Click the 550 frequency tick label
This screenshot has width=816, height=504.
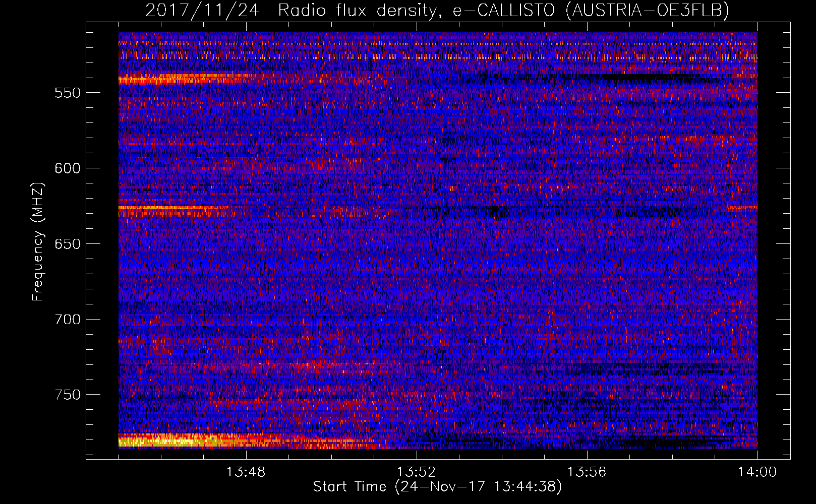pyautogui.click(x=68, y=93)
